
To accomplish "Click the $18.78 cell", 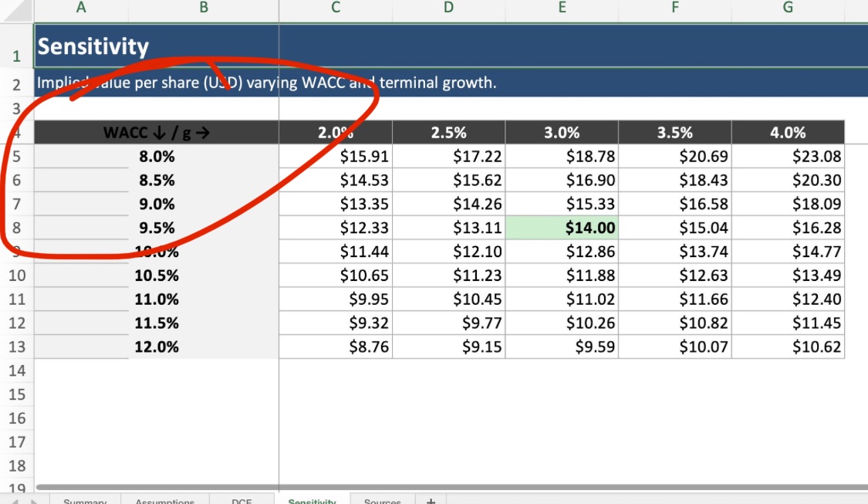I will pos(562,156).
